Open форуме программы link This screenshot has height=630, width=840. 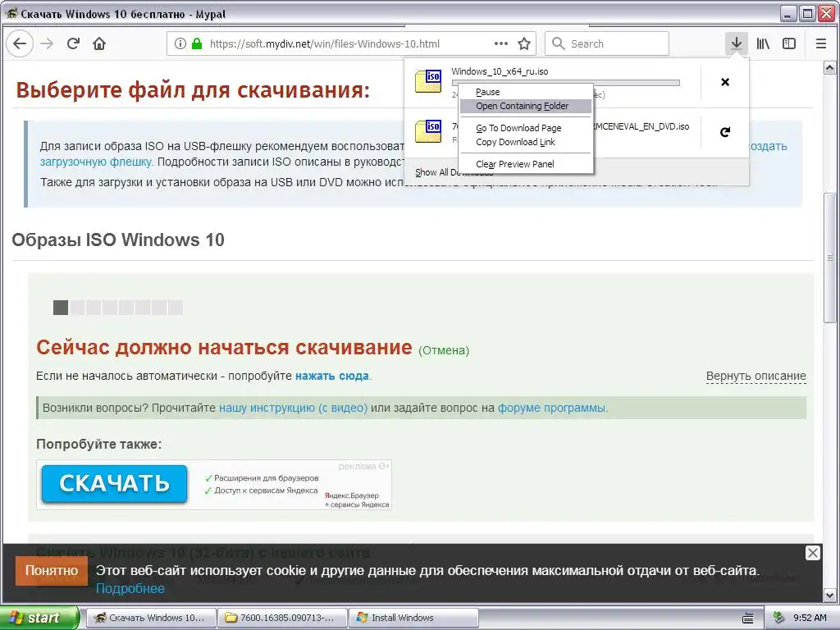pos(552,408)
